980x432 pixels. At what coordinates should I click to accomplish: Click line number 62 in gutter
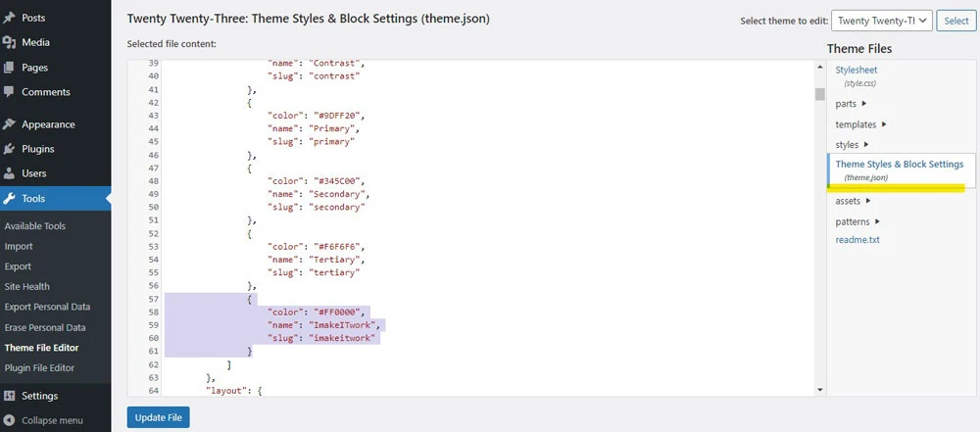point(153,364)
